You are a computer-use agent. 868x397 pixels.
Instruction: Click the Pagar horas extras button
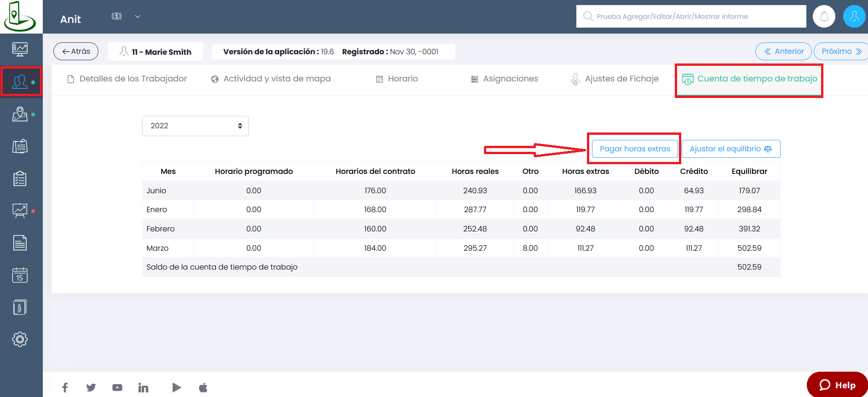click(x=635, y=149)
